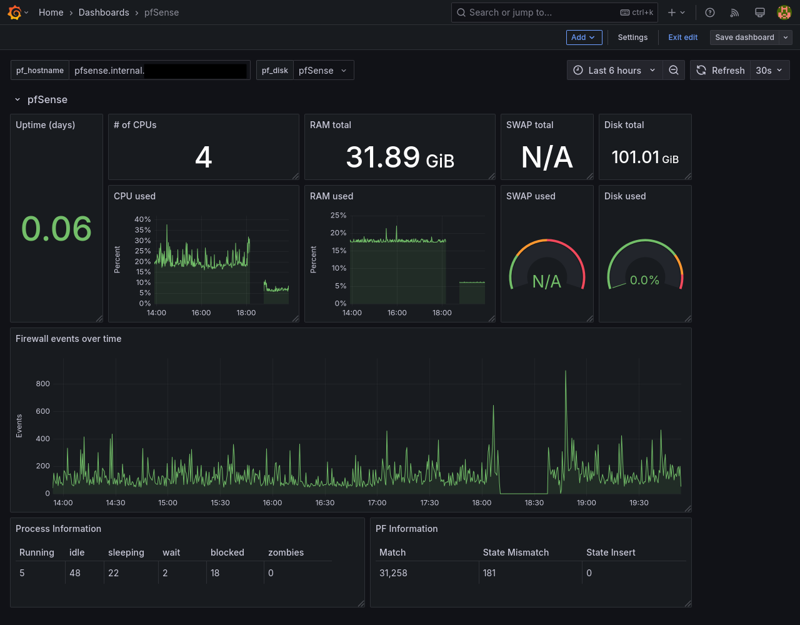The height and width of the screenshot is (625, 800).
Task: Click the help question mark icon
Action: 710,13
